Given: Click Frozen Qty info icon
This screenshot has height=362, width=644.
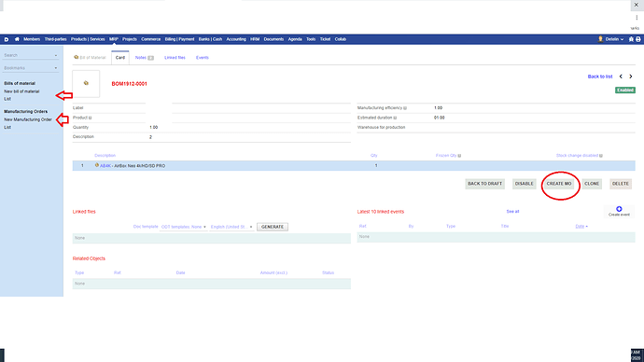Looking at the screenshot, I should click(459, 156).
